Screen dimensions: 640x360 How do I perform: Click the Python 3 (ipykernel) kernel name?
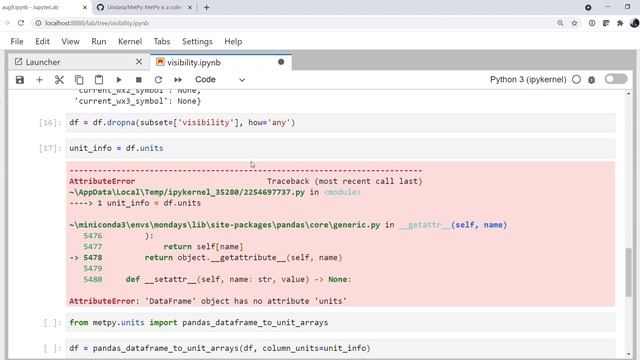click(x=528, y=80)
